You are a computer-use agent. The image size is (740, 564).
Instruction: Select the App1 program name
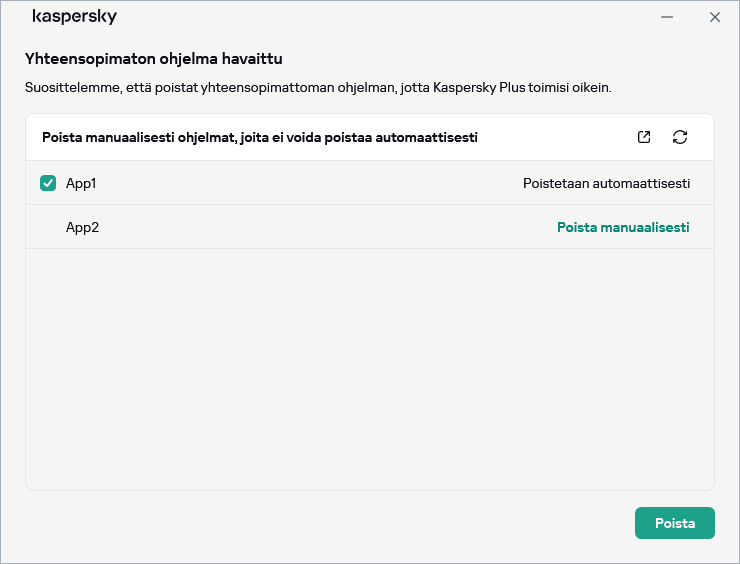coord(81,183)
